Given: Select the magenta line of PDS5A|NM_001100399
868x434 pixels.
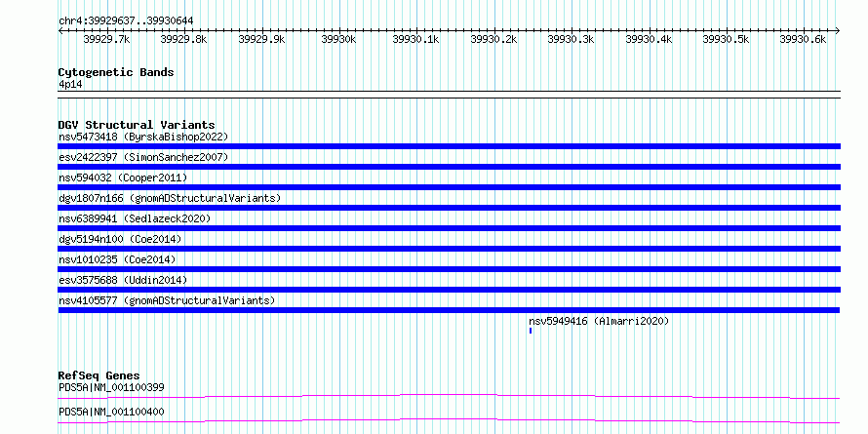Looking at the screenshot, I should [450, 396].
